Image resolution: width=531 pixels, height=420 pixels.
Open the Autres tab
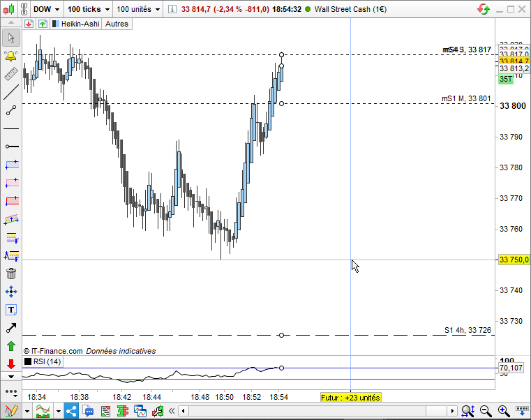117,24
